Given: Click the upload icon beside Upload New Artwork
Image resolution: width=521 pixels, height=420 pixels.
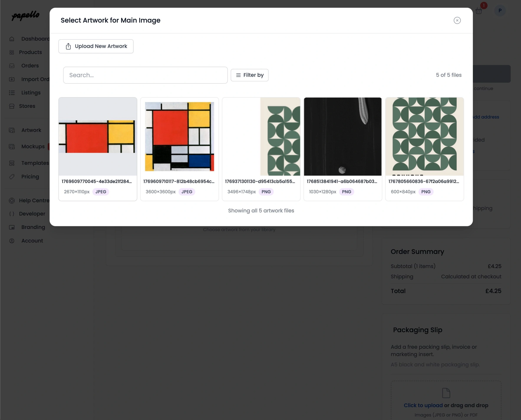Looking at the screenshot, I should tap(68, 46).
